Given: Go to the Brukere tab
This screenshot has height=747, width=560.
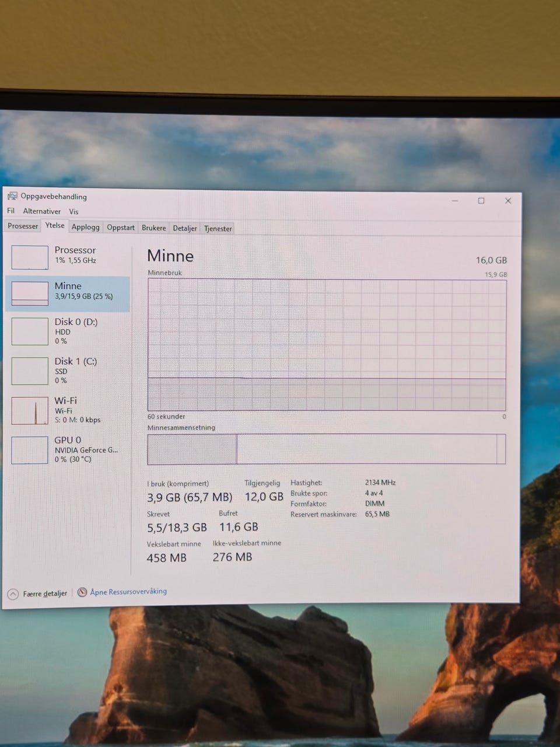Looking at the screenshot, I should 154,228.
